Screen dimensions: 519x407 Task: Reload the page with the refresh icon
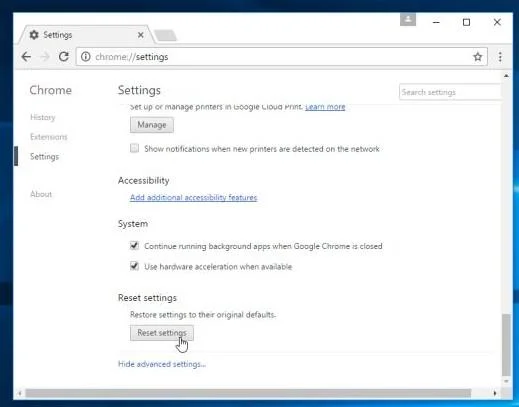(63, 57)
